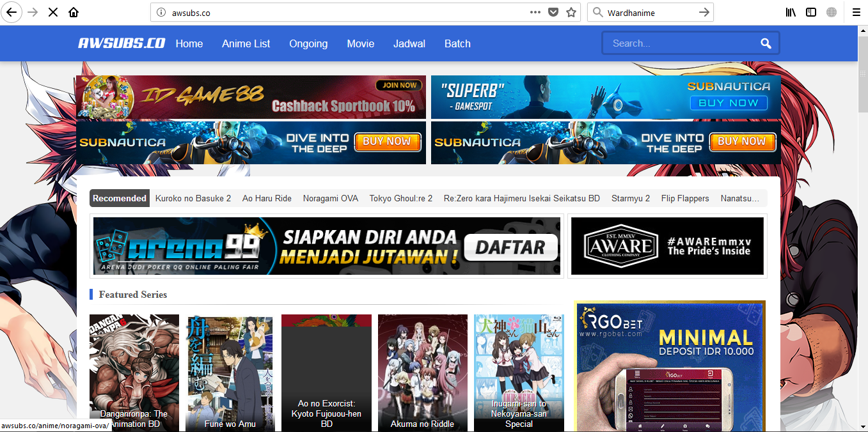Open the Akuma no Riddle thumbnail
Image resolution: width=868 pixels, height=432 pixels.
click(x=423, y=373)
